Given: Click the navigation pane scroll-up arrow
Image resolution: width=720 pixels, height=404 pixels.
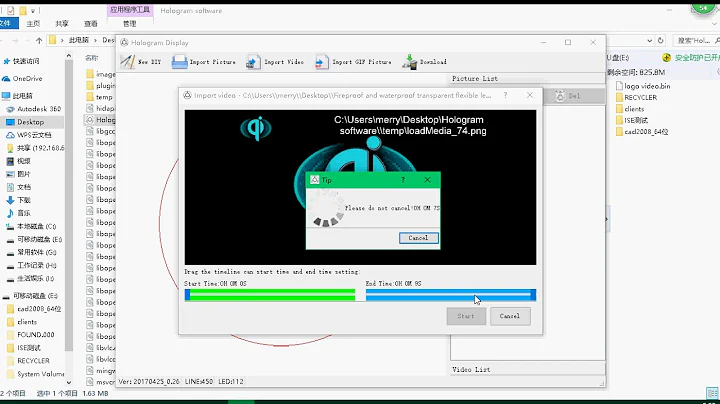Looking at the screenshot, I should 69,56.
